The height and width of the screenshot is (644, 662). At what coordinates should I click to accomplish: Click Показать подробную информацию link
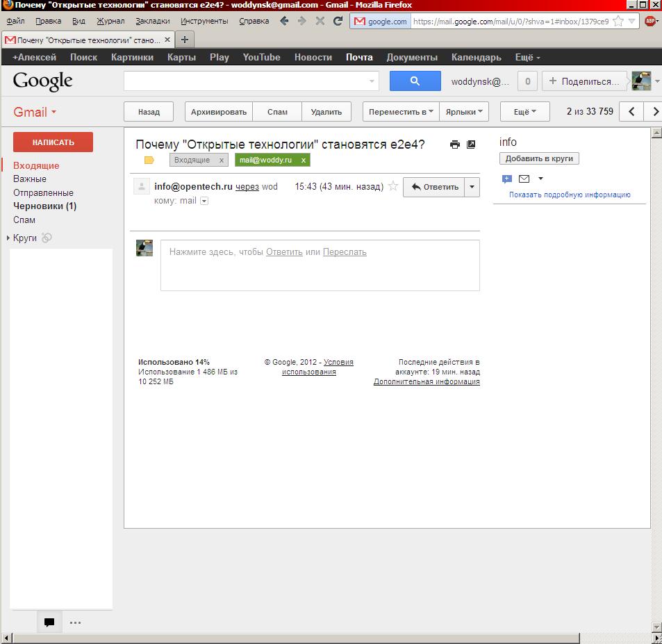[570, 195]
